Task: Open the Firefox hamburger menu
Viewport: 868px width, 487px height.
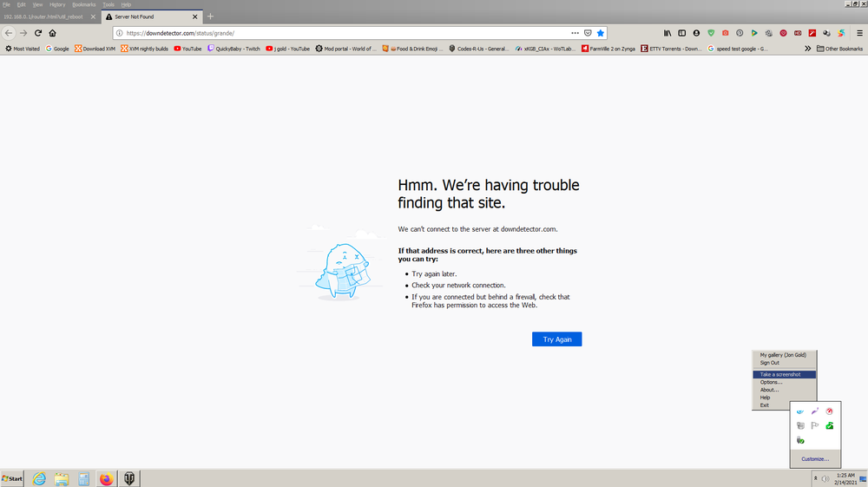Action: point(859,33)
